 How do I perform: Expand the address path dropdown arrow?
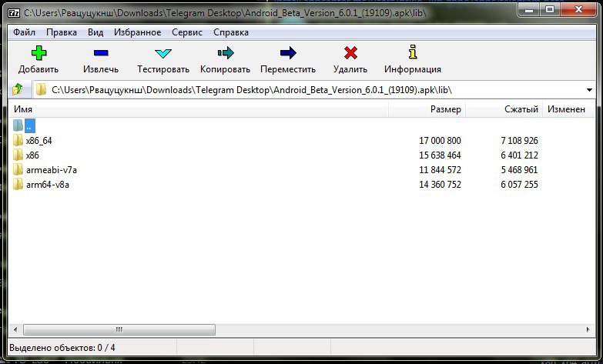tap(589, 90)
